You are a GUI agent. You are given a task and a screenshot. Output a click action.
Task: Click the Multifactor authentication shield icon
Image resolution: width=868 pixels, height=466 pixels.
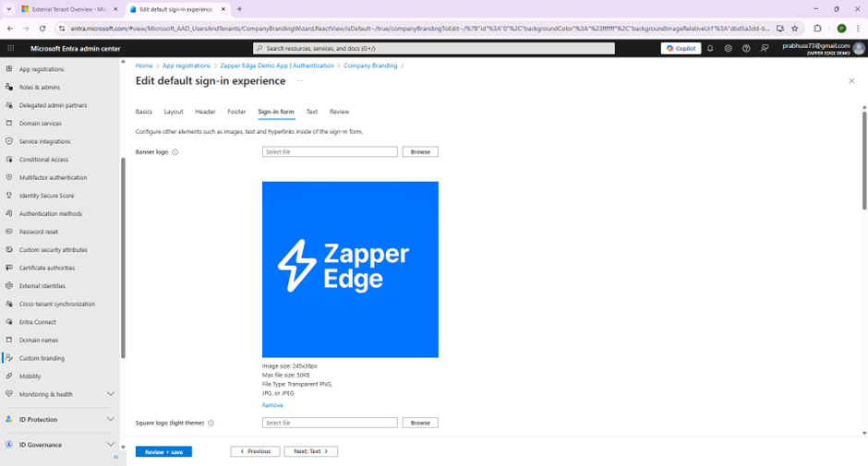pos(9,178)
